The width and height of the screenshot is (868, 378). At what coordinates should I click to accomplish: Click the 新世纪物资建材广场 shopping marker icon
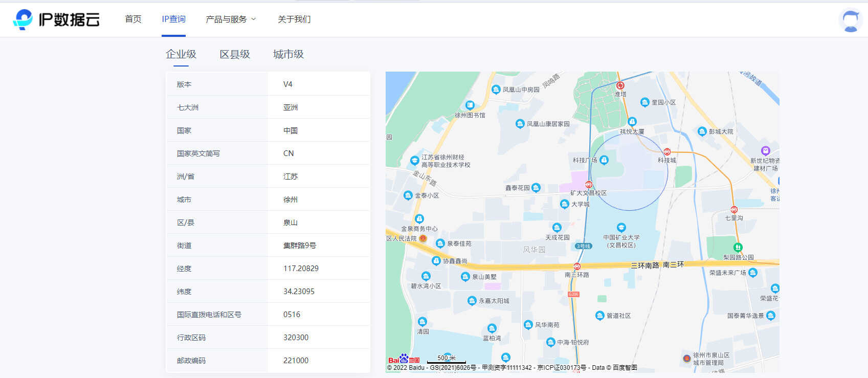765,151
